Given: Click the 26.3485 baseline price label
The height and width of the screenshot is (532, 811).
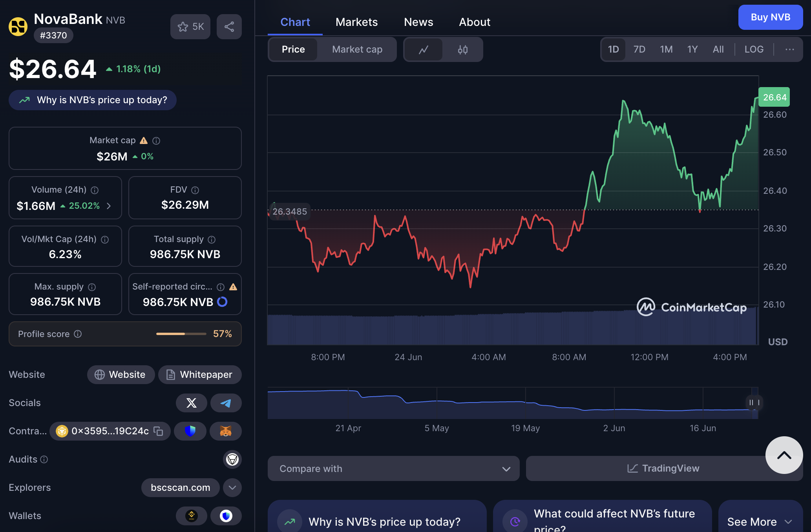Looking at the screenshot, I should click(x=290, y=211).
